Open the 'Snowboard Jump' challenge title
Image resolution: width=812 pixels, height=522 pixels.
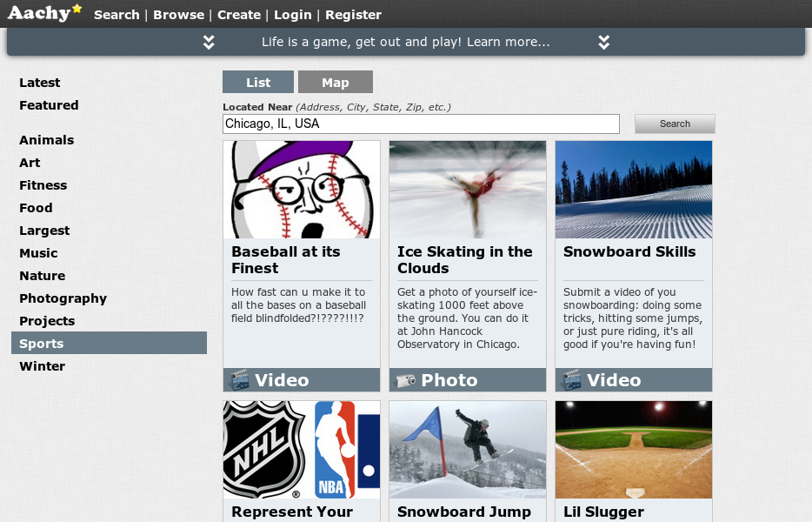click(x=464, y=512)
